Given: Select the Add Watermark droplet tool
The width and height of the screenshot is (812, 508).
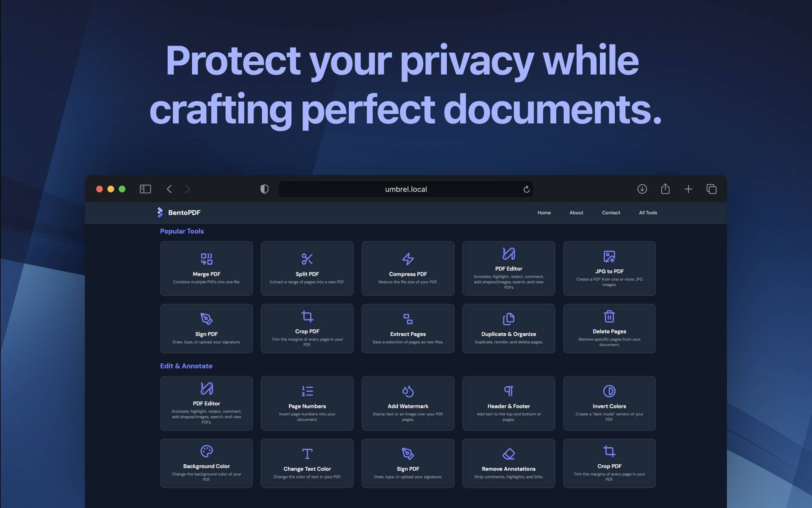Looking at the screenshot, I should click(x=408, y=403).
